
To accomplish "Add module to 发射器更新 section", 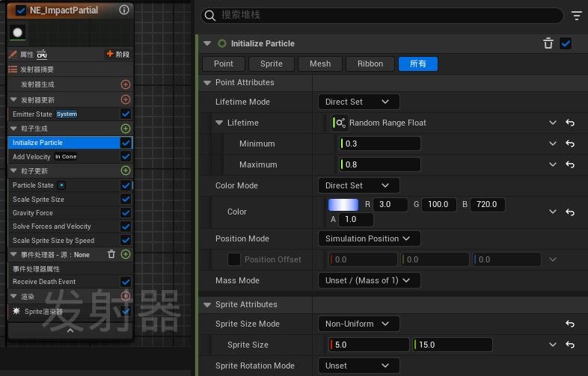I will (126, 99).
